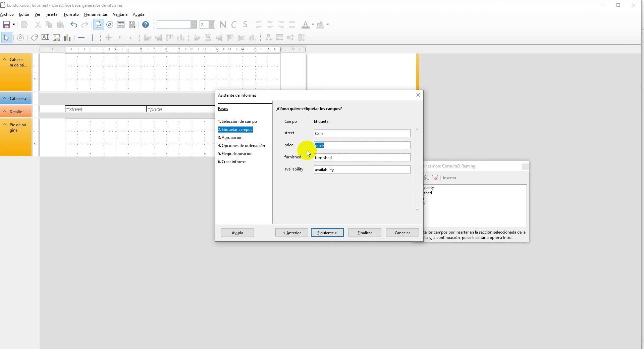Image resolution: width=644 pixels, height=349 pixels.
Task: Click the Redo arrow icon
Action: click(85, 24)
